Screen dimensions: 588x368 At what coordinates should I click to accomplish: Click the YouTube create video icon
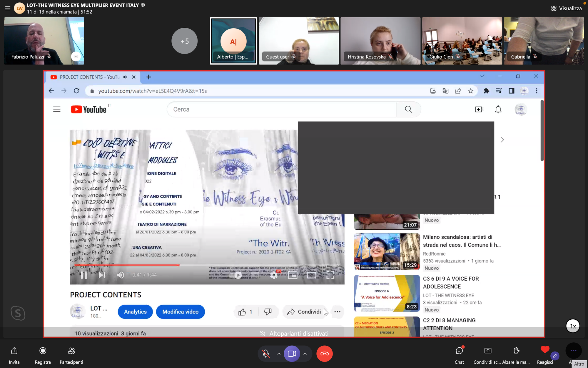point(479,110)
